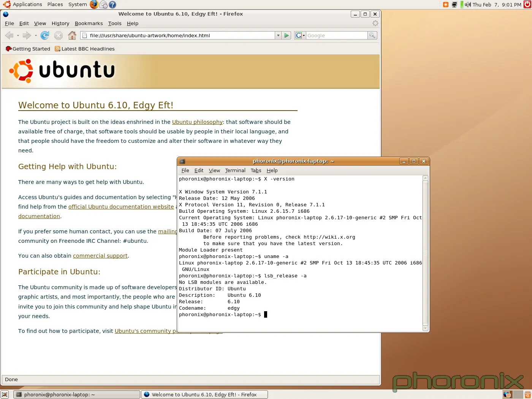Click the date and time clock applet
The height and width of the screenshot is (399, 532).
497,5
